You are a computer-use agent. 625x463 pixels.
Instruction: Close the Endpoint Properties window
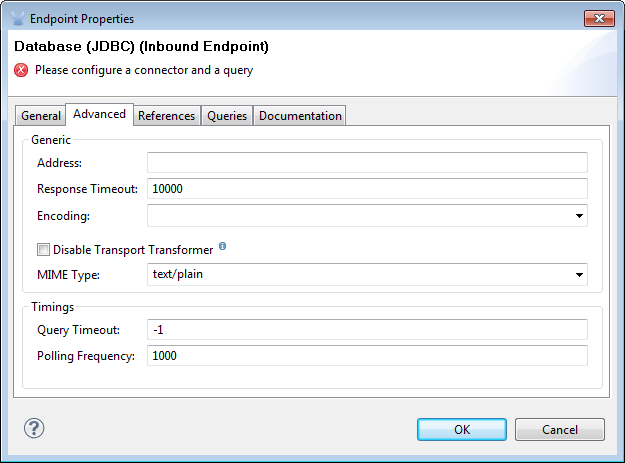coord(600,18)
